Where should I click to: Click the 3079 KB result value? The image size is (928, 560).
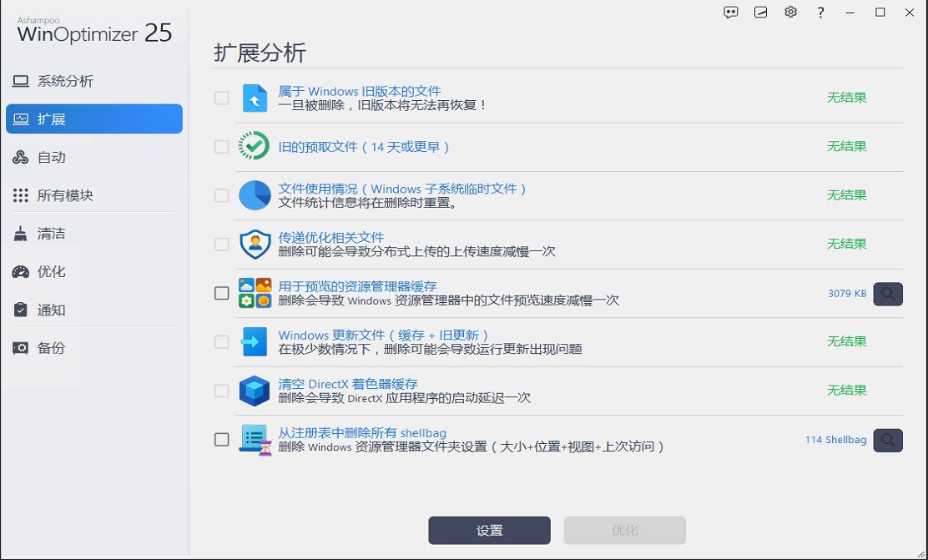(847, 294)
